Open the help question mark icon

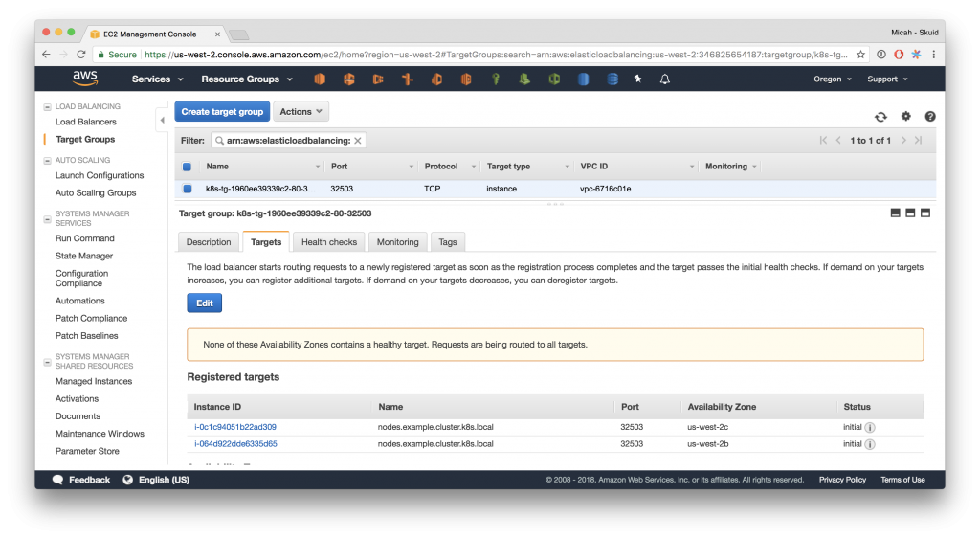[930, 116]
